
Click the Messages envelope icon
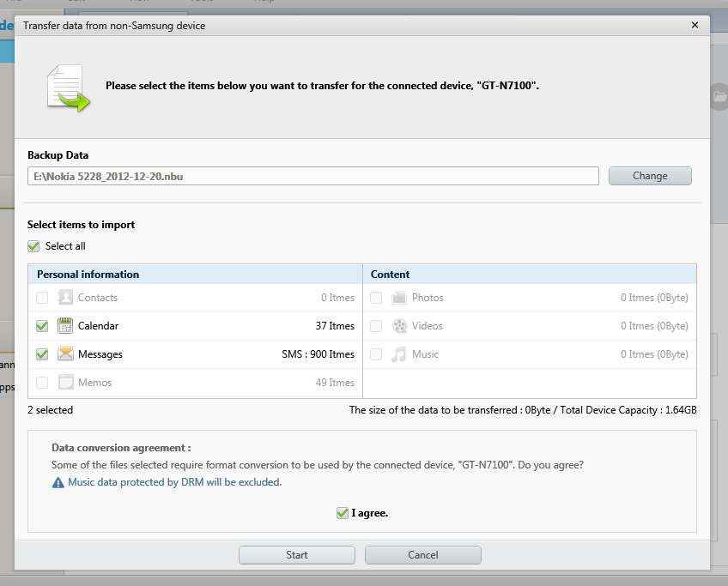click(x=65, y=354)
